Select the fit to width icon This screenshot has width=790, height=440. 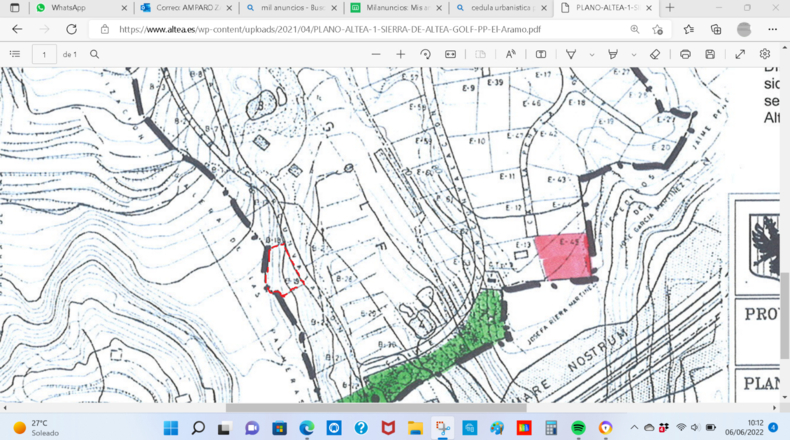point(450,54)
